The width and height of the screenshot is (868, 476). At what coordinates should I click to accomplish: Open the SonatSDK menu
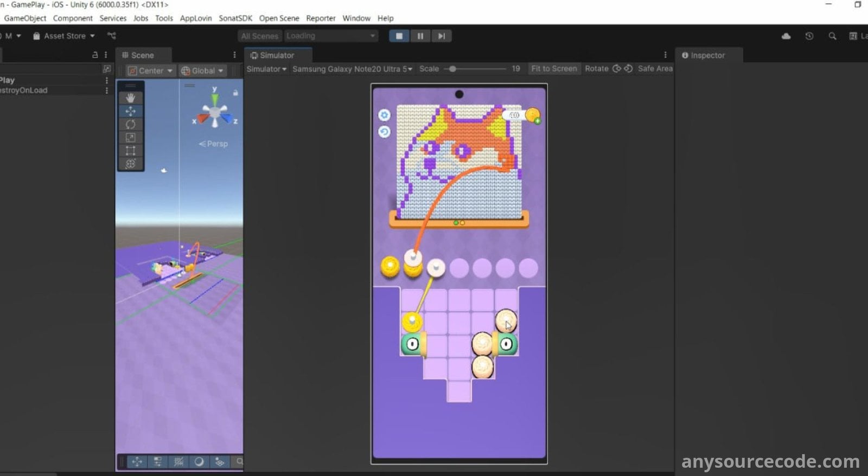(x=235, y=18)
